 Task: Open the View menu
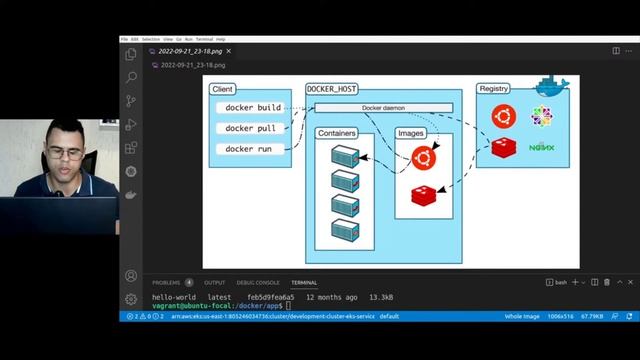pos(168,39)
